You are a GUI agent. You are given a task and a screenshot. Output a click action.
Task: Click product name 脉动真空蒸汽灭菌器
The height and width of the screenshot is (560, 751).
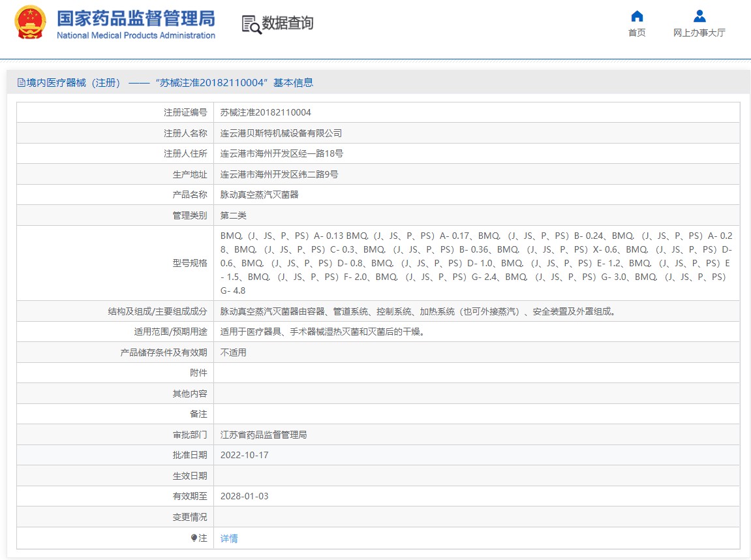click(x=260, y=195)
